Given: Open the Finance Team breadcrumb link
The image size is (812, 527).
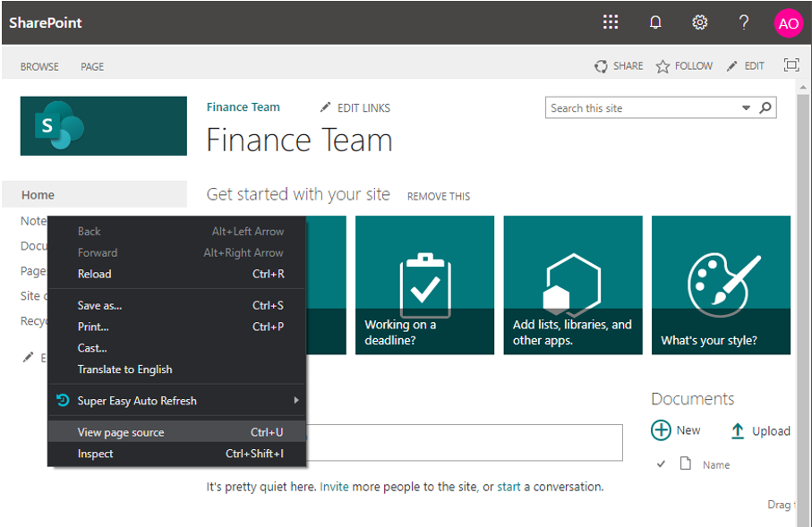Looking at the screenshot, I should tap(243, 107).
